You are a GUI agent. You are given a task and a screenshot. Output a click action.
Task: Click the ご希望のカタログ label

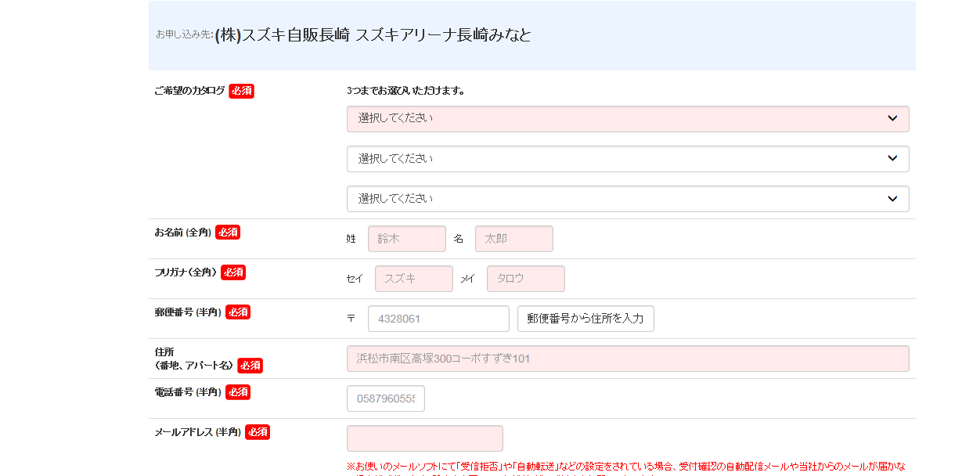[x=189, y=91]
